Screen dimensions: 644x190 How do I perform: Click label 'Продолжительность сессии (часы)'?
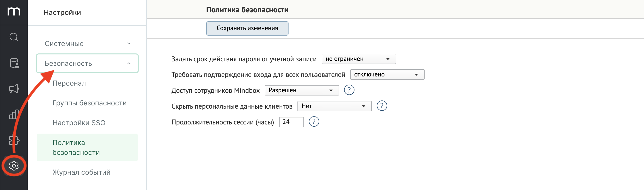click(x=223, y=122)
